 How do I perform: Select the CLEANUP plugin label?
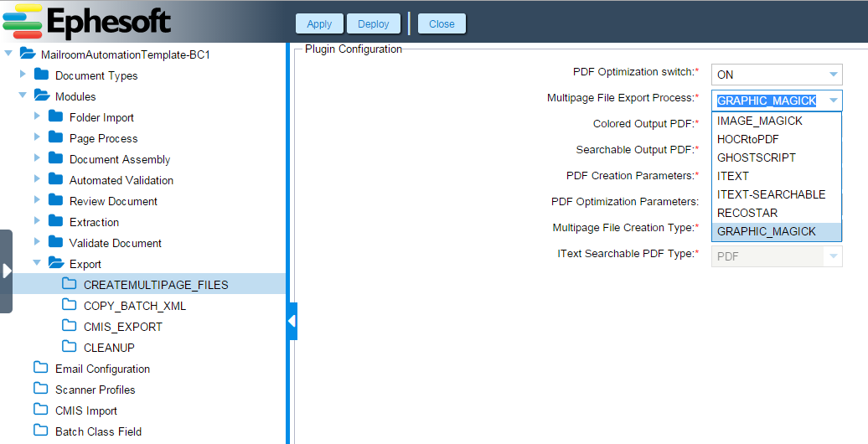pos(109,348)
